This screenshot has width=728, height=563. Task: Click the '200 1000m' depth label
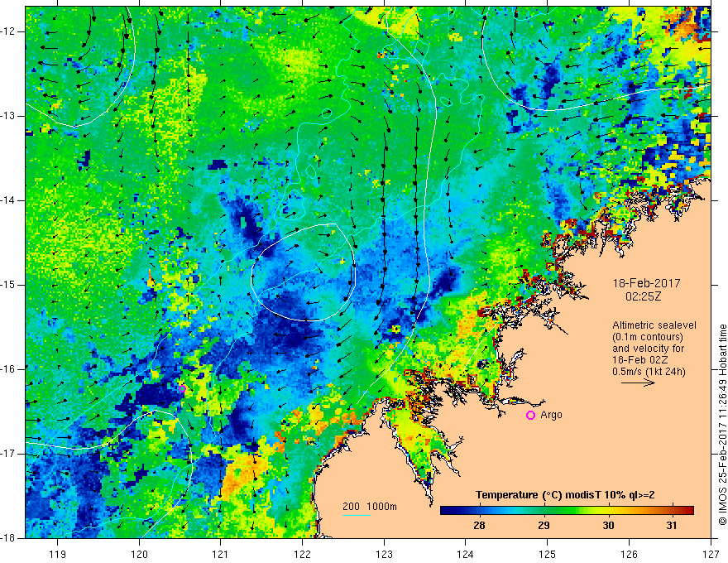[370, 507]
